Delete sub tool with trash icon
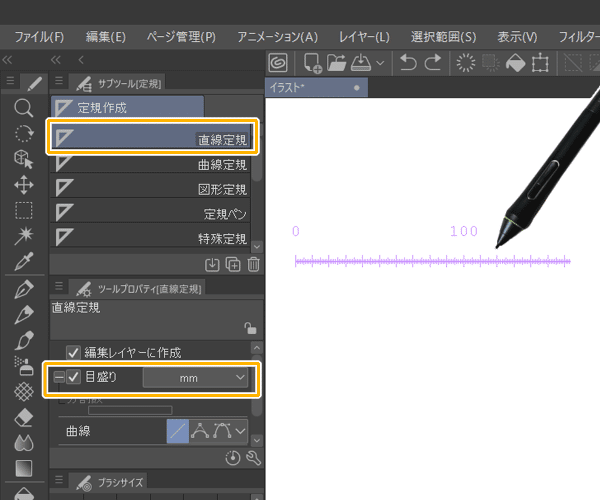Viewport: 600px width, 500px height. click(253, 265)
